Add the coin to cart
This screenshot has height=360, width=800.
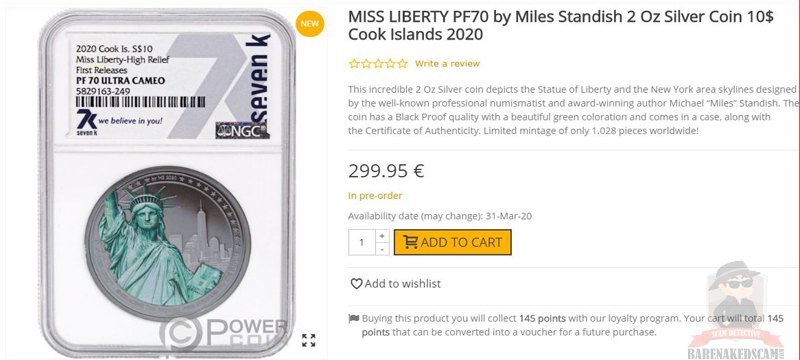pyautogui.click(x=453, y=242)
